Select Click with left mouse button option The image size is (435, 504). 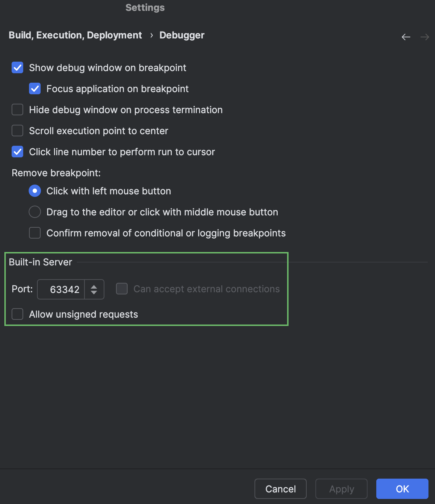tap(34, 191)
